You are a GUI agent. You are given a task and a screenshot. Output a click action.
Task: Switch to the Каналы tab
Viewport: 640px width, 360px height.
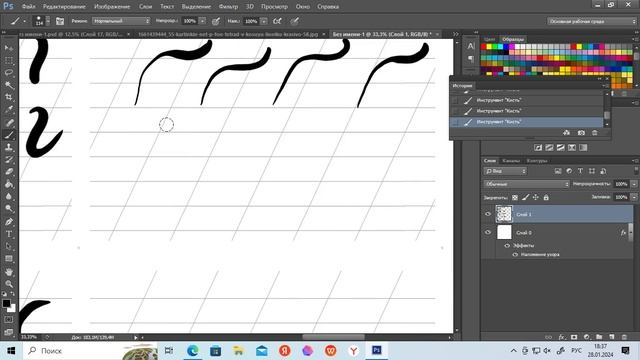coord(511,161)
